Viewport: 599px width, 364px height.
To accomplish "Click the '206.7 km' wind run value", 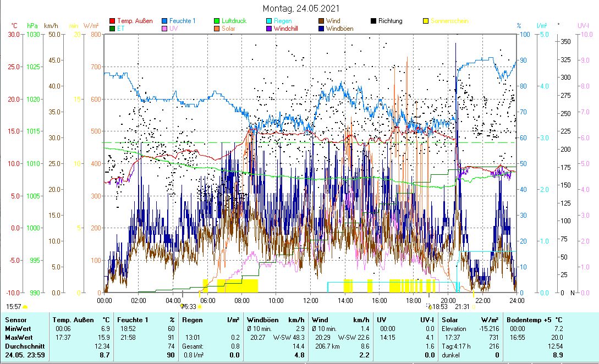I will pyautogui.click(x=327, y=346).
